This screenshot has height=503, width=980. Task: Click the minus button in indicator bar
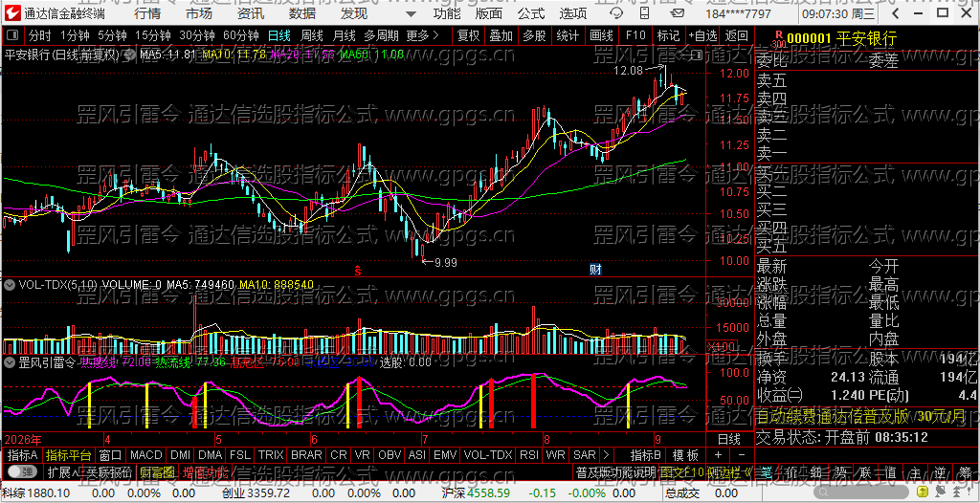742,454
